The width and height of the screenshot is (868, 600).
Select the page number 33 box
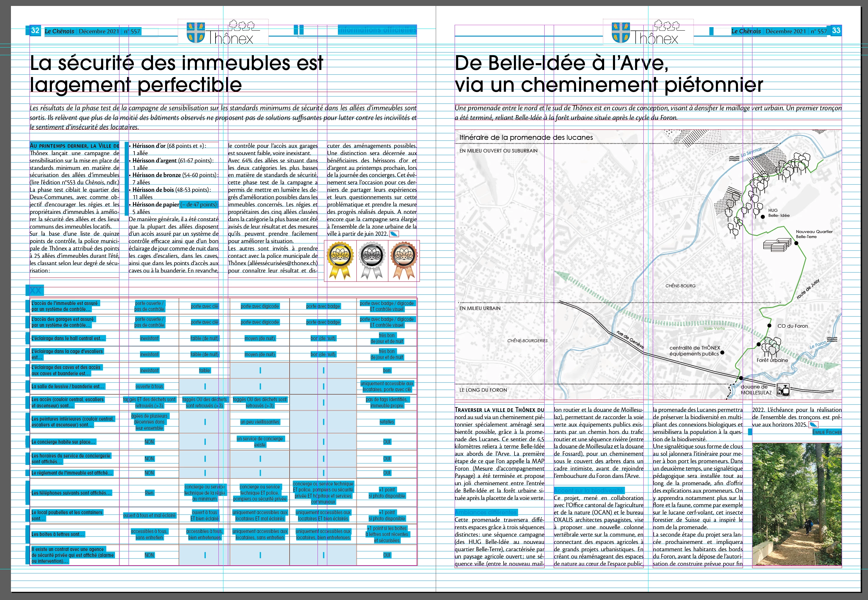[x=836, y=30]
